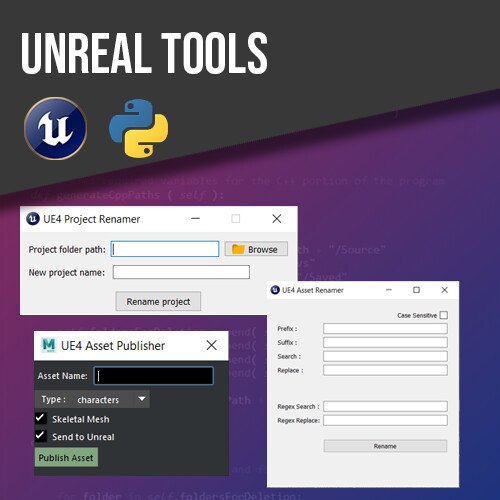
Task: Close the UE4 Asset Renamer window
Action: tap(444, 290)
